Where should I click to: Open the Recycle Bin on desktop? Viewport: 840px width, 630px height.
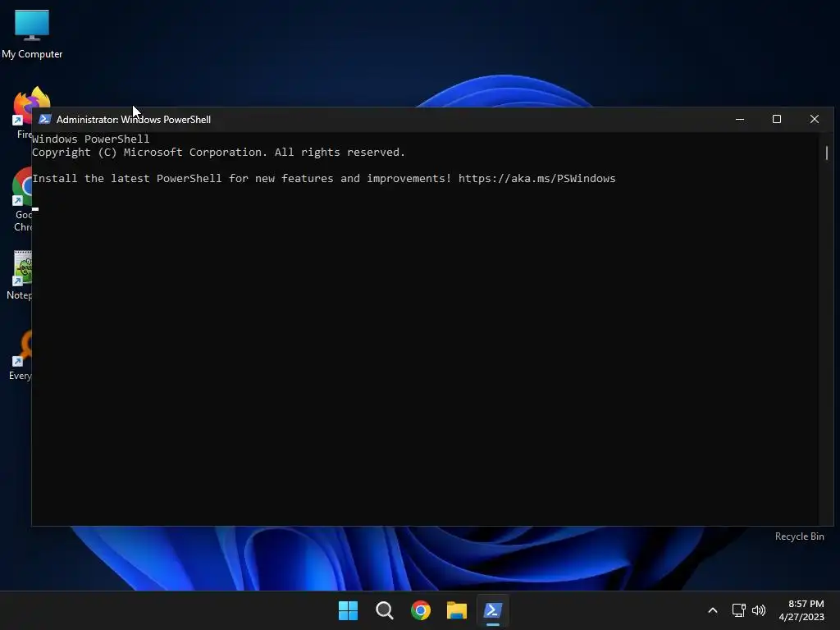799,536
